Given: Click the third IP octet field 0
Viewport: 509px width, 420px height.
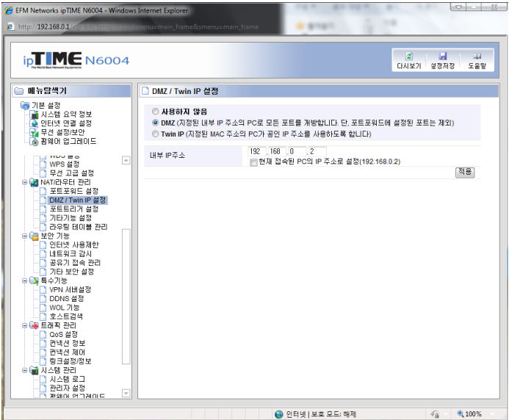Looking at the screenshot, I should coord(297,151).
